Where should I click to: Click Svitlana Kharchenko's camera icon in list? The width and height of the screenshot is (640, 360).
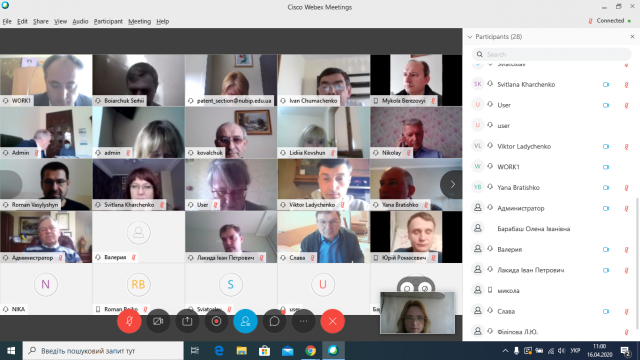click(x=606, y=84)
